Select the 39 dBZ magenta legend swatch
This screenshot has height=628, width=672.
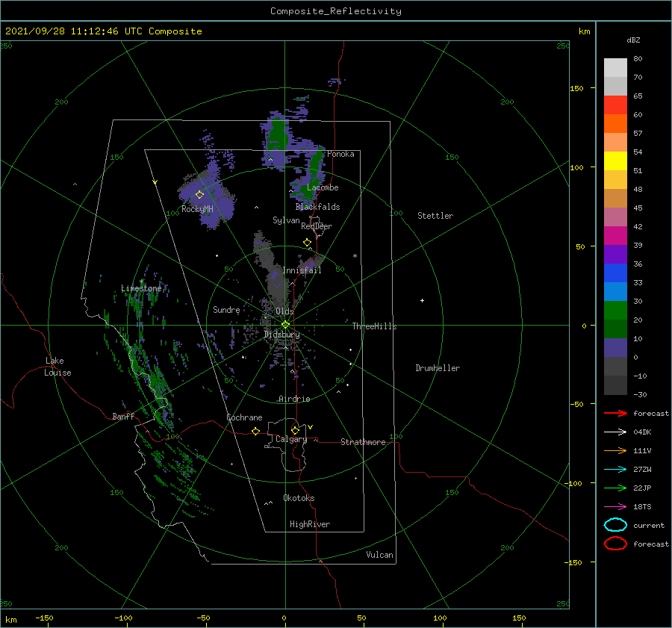[x=615, y=235]
